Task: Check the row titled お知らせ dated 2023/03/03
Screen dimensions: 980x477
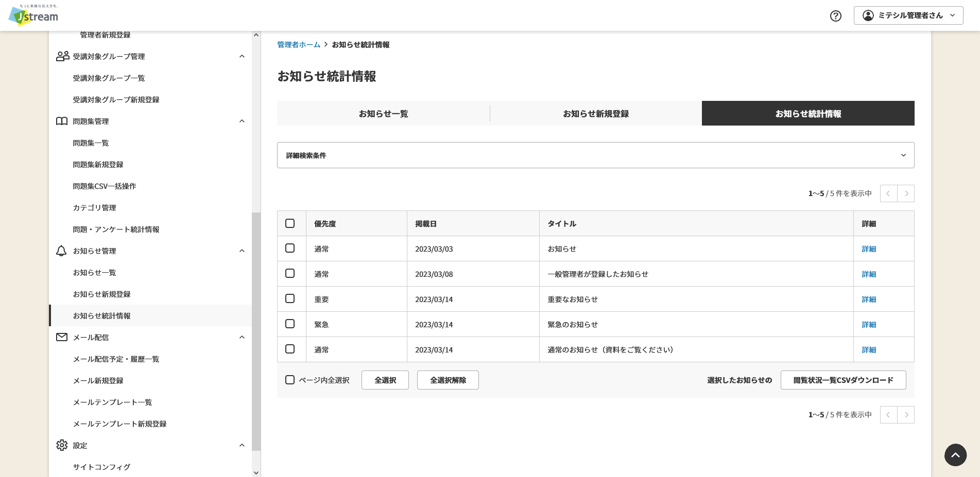Action: tap(290, 248)
